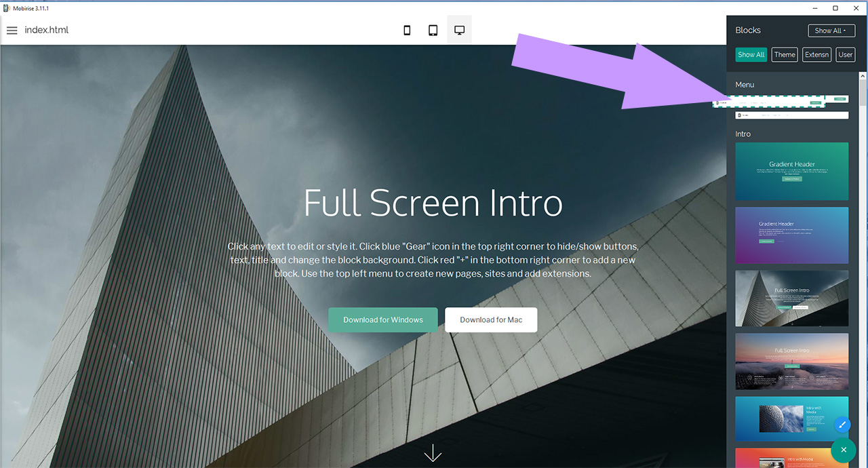Open the hamburger menu
Viewport: 868px width, 468px height.
[x=12, y=30]
